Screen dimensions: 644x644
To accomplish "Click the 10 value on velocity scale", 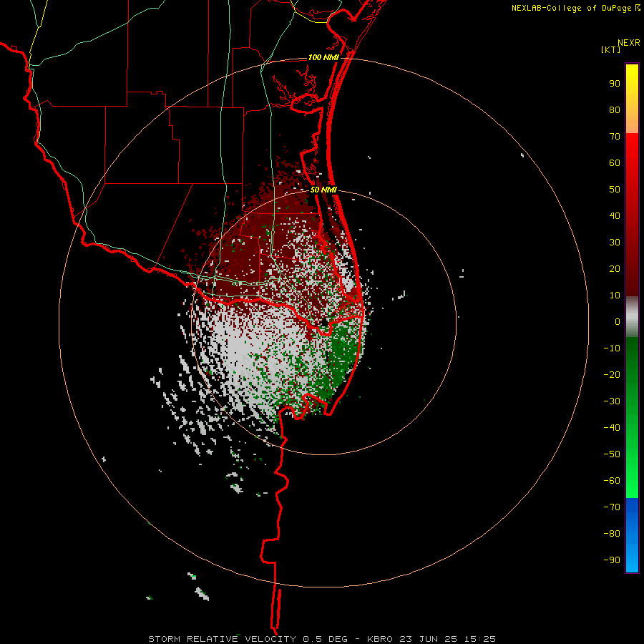I will point(615,296).
